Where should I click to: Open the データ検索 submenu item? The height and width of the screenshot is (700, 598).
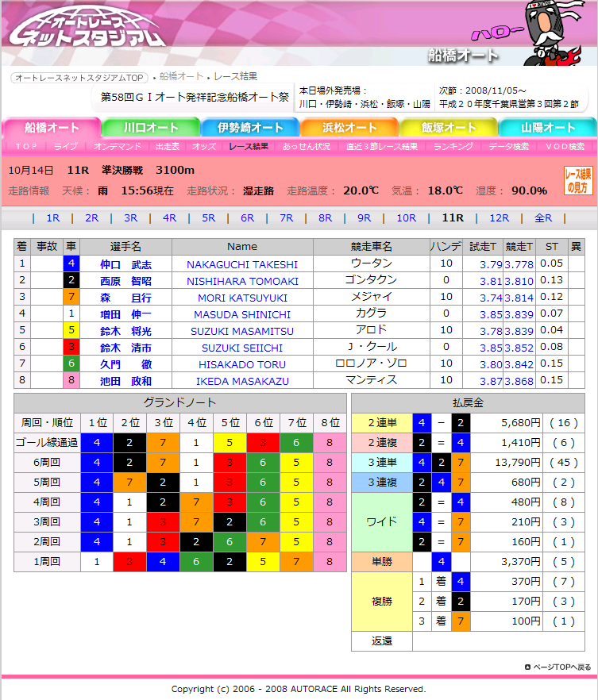coord(509,146)
